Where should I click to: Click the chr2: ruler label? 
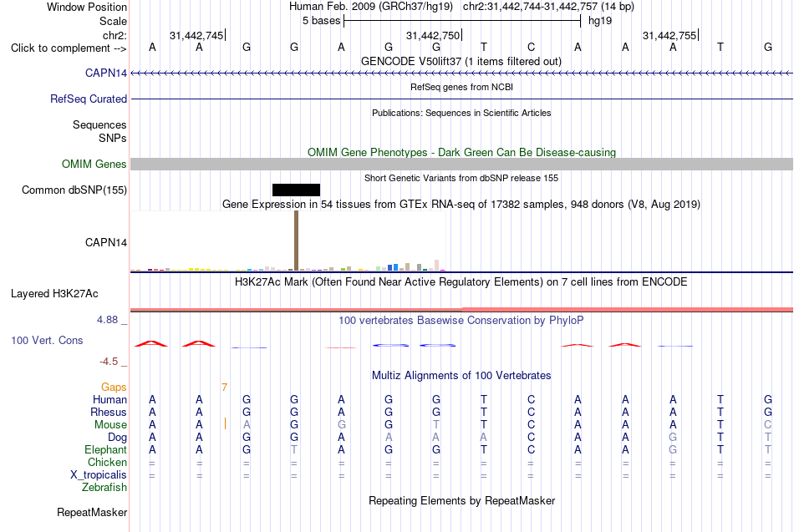point(115,35)
